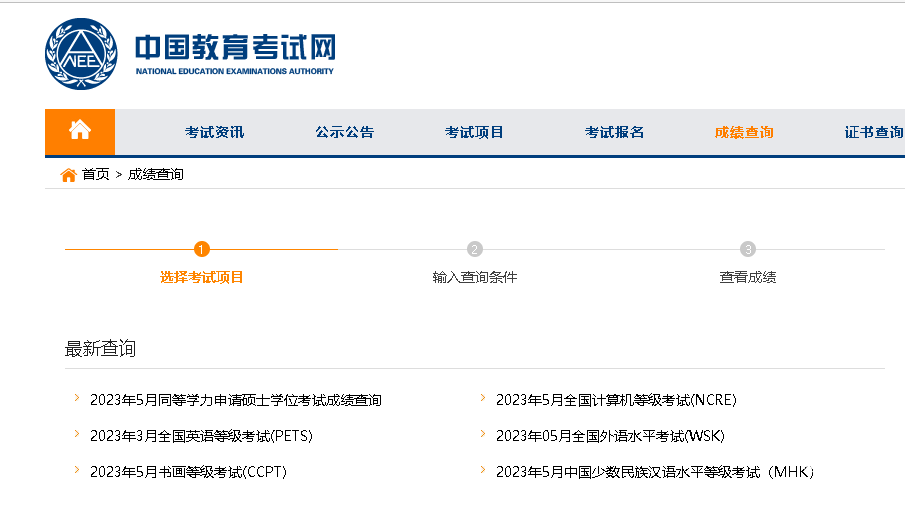The image size is (905, 508).
Task: Click the arrow bullet beside MHK link
Action: (483, 470)
